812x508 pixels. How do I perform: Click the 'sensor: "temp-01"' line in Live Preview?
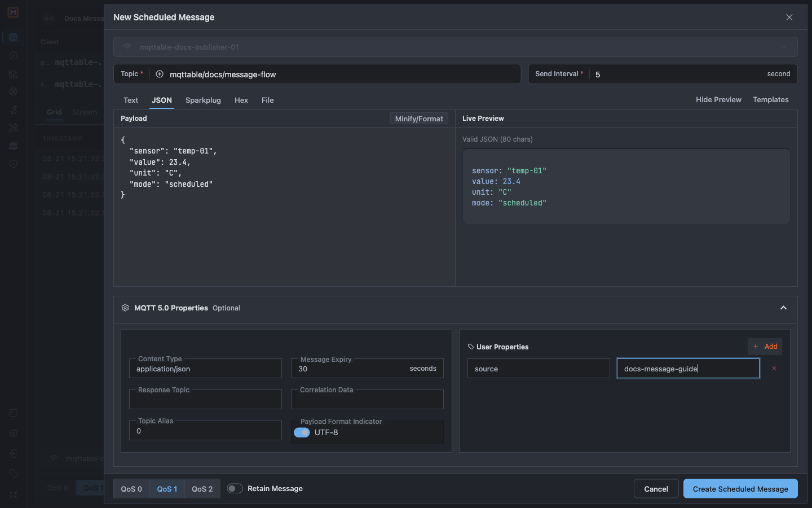509,170
